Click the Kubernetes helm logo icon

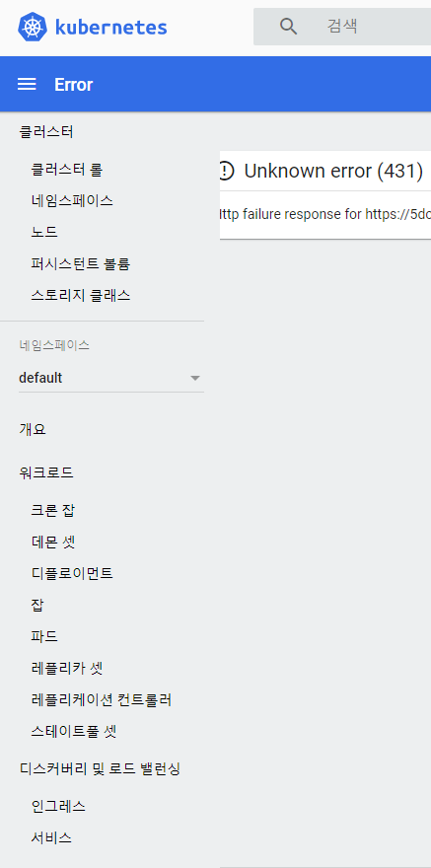pyautogui.click(x=33, y=27)
